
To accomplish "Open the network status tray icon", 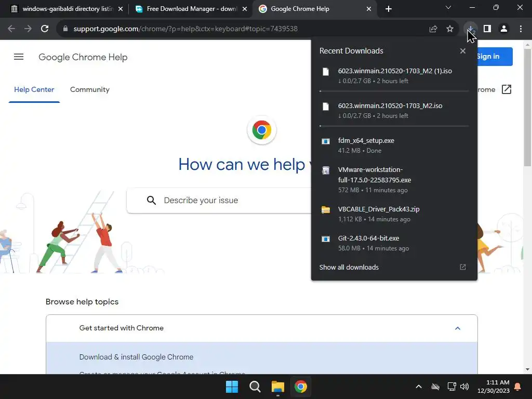I will (451, 387).
